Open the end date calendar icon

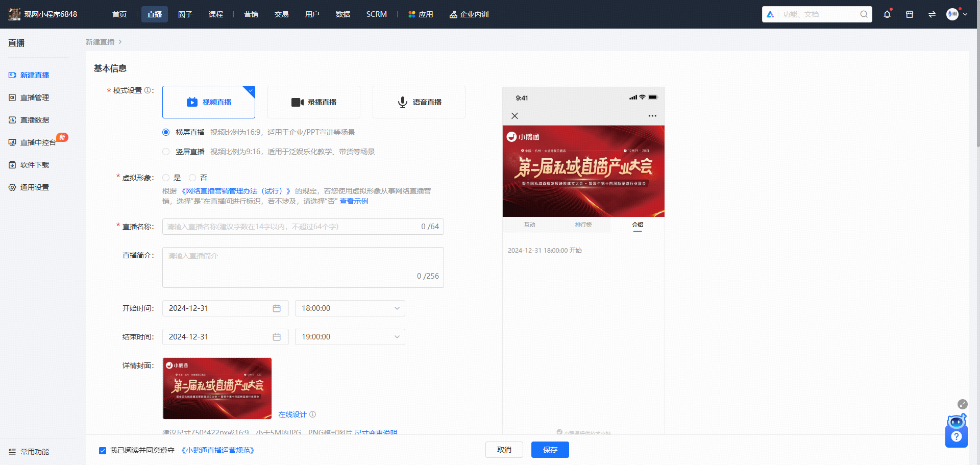[277, 337]
